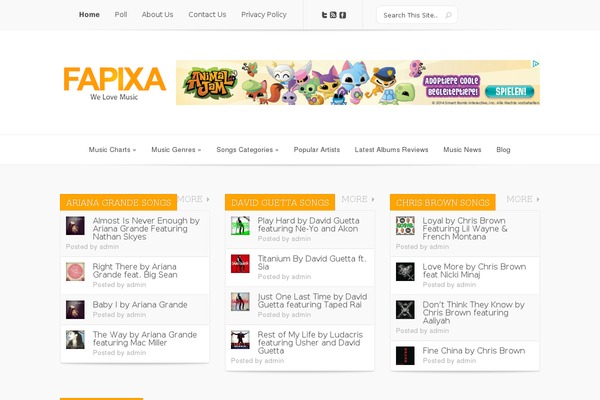Click the AdChoices icon on banner
The height and width of the screenshot is (400, 600).
point(536,64)
